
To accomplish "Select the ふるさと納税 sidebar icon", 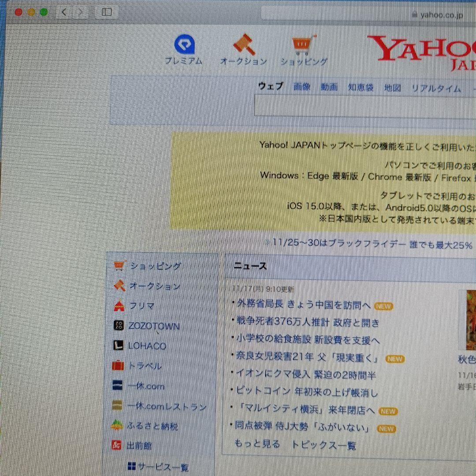I will tap(117, 426).
